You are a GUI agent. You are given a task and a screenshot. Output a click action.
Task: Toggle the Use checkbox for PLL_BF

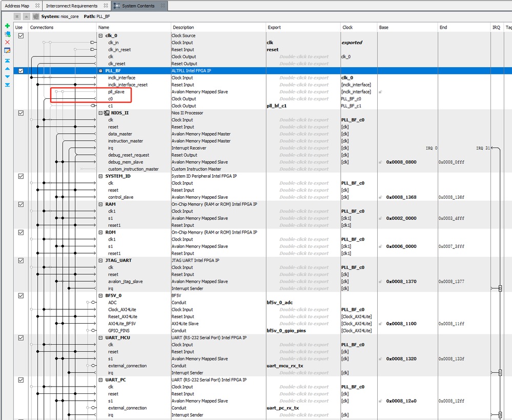(x=21, y=71)
